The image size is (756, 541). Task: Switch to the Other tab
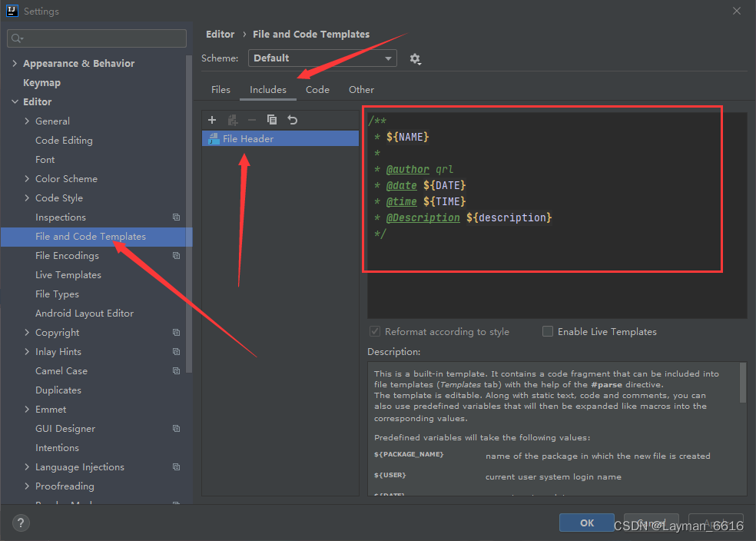(362, 90)
